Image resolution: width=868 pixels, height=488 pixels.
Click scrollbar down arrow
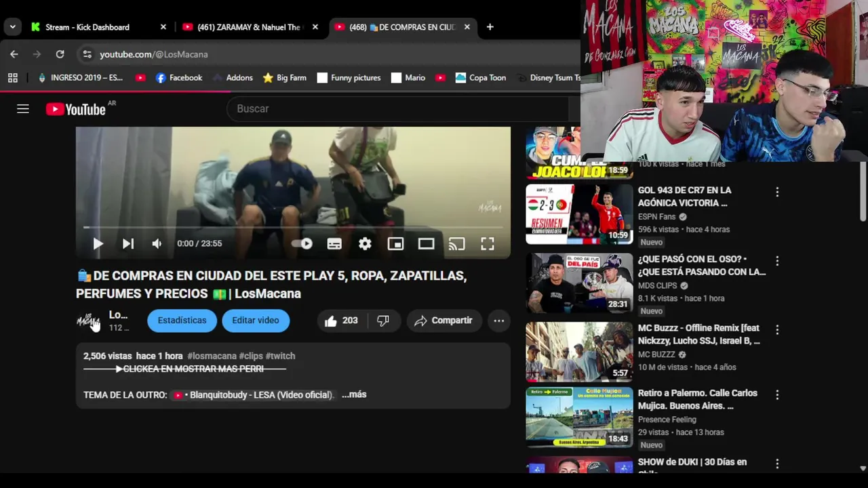pyautogui.click(x=863, y=468)
